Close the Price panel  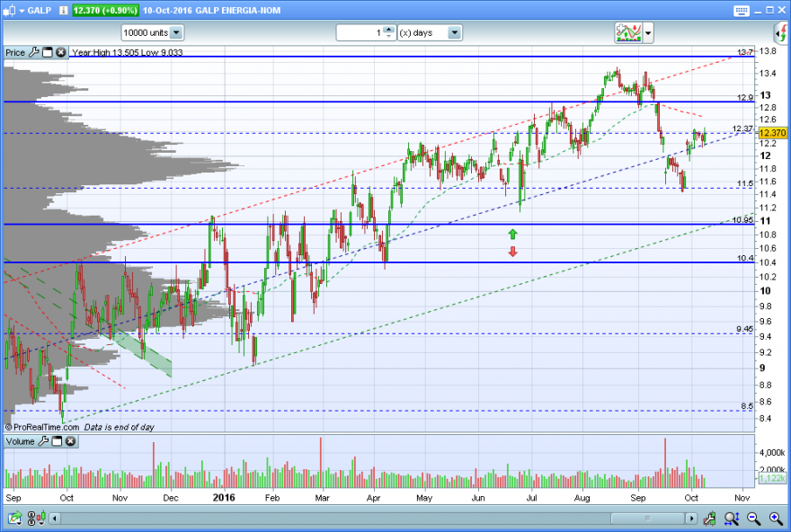point(60,52)
